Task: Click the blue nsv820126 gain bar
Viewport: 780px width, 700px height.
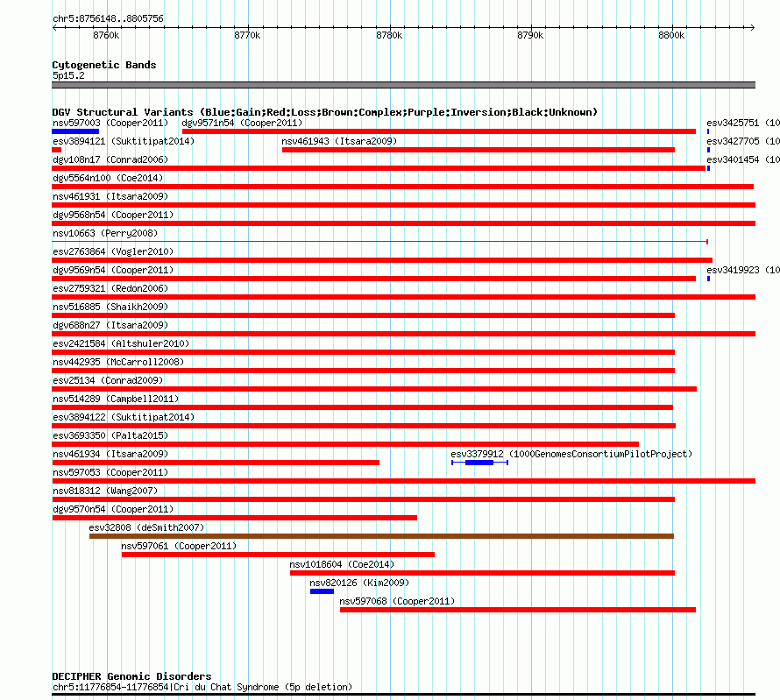Action: tap(322, 591)
